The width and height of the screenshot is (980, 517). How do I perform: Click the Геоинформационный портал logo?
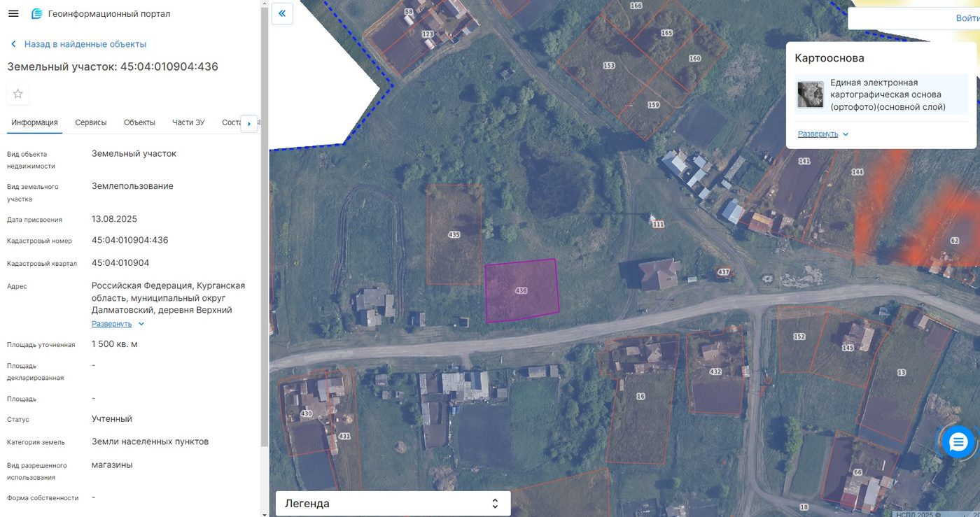click(37, 14)
